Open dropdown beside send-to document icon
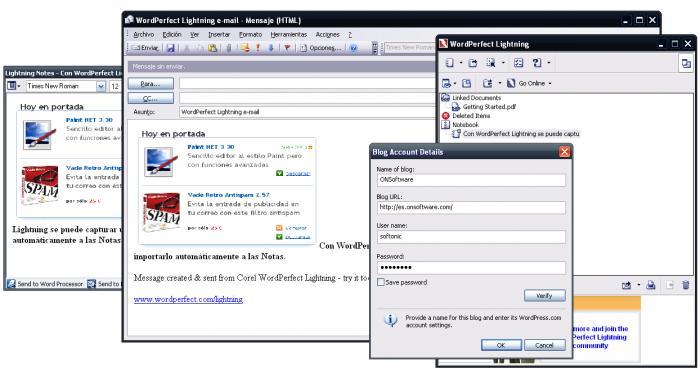Image resolution: width=700 pixels, height=370 pixels. point(500,83)
